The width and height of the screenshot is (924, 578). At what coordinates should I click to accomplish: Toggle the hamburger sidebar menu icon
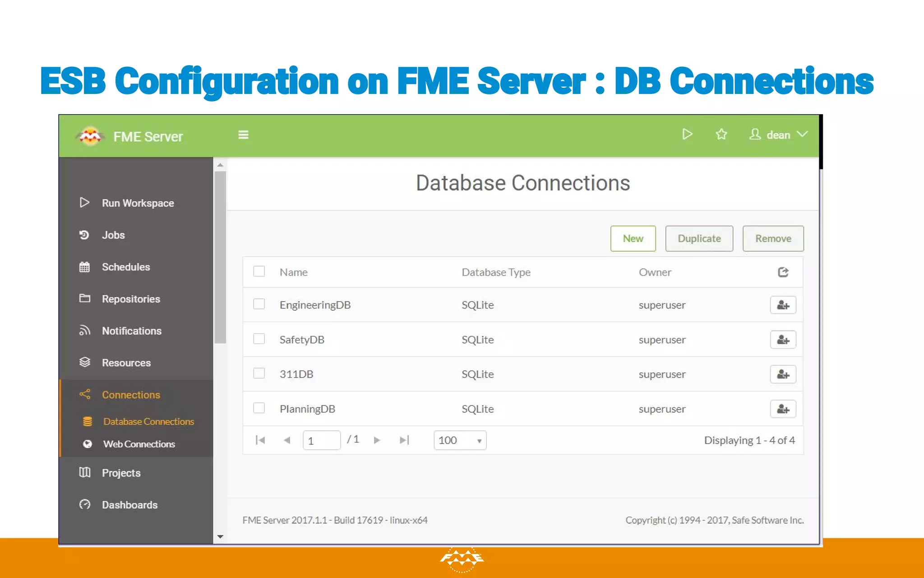click(243, 135)
